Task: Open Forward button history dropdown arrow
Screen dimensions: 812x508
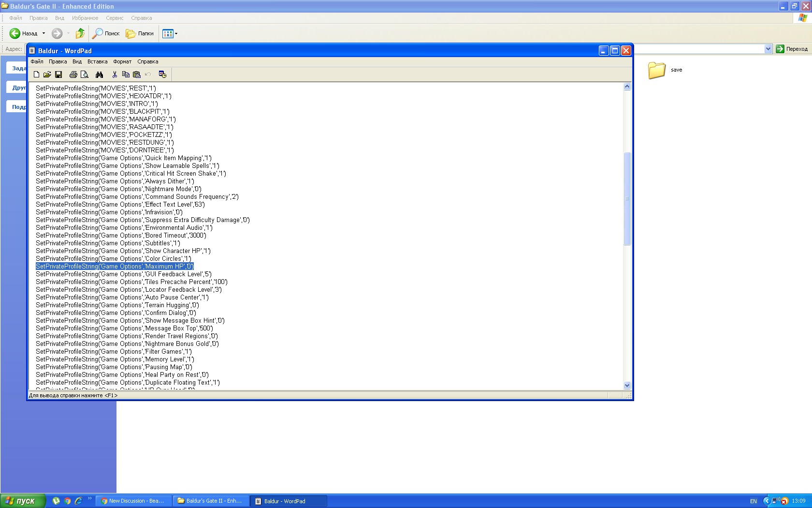Action: coord(68,33)
